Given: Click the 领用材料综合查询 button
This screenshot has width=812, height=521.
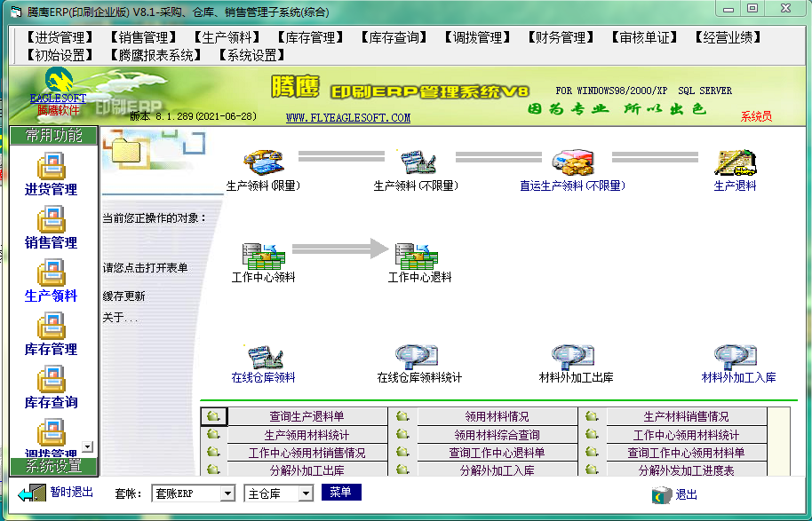Looking at the screenshot, I should (x=497, y=434).
